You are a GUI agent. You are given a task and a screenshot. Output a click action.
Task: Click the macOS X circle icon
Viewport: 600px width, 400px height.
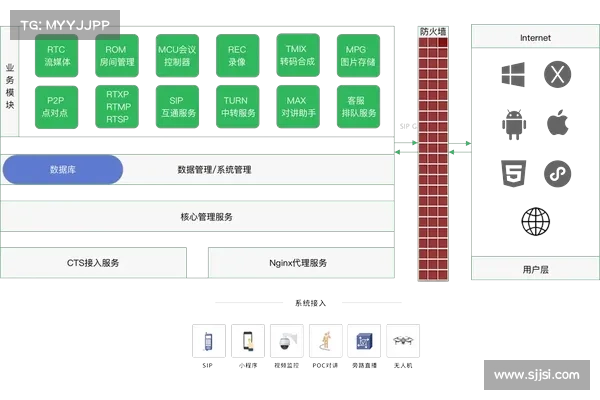pyautogui.click(x=558, y=74)
